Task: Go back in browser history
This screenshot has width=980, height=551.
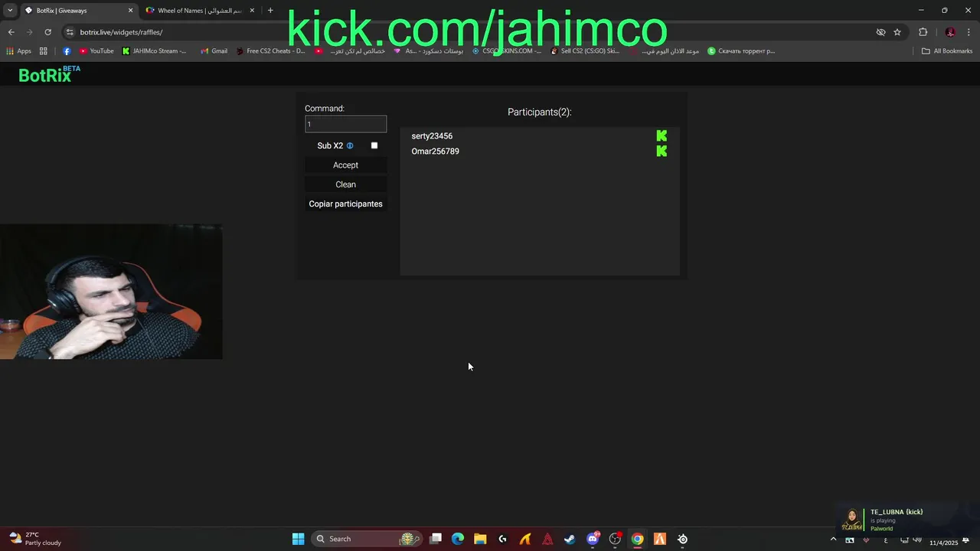Action: click(x=11, y=32)
